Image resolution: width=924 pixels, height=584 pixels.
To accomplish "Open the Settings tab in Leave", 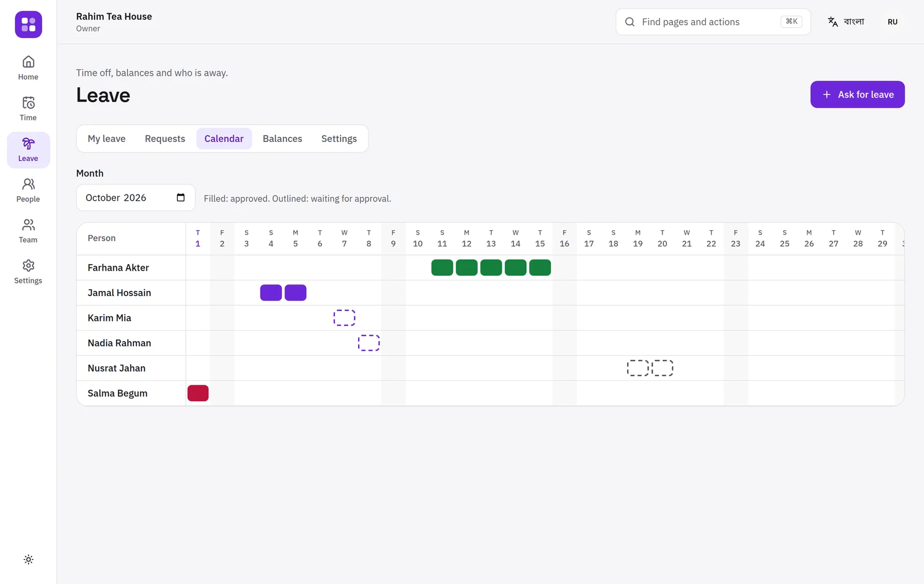I will (x=339, y=138).
